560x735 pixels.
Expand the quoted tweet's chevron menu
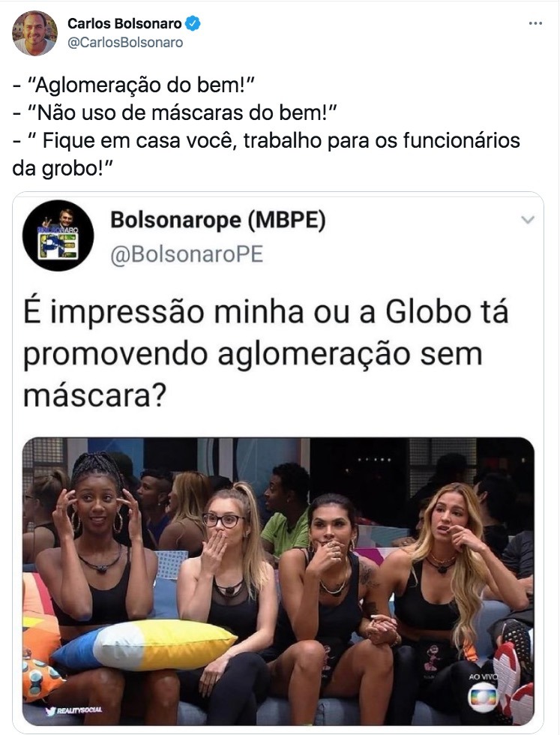click(x=528, y=219)
